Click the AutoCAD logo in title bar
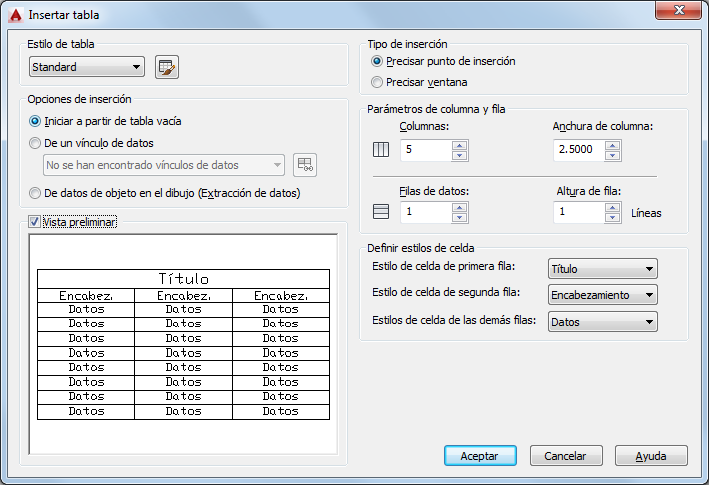Image resolution: width=709 pixels, height=485 pixels. (15, 15)
